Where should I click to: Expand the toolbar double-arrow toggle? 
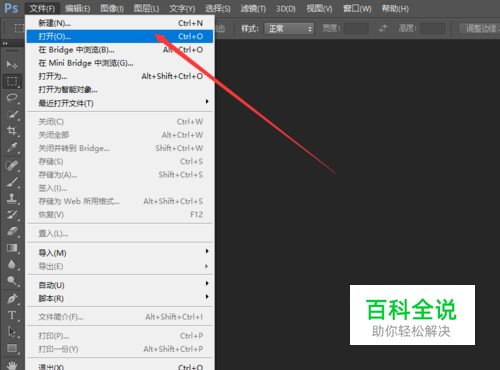(x=5, y=43)
